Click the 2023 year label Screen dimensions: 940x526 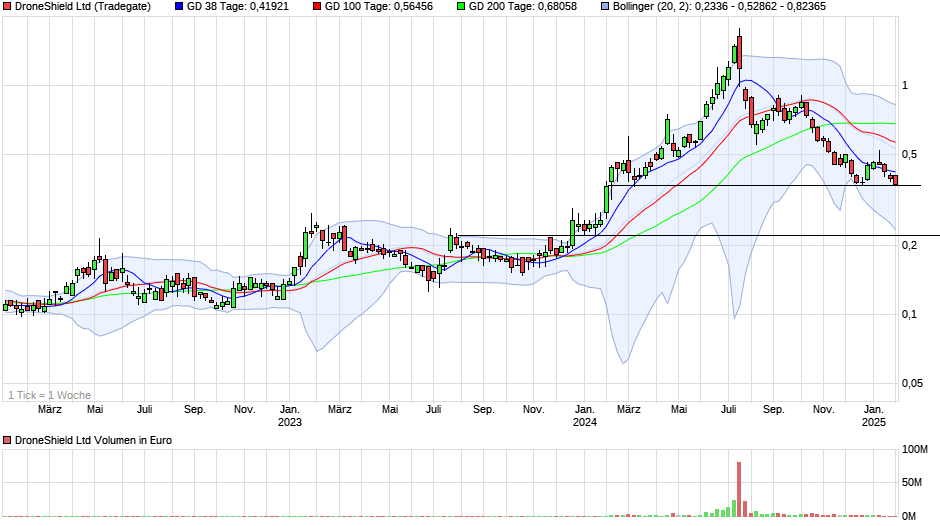[290, 422]
